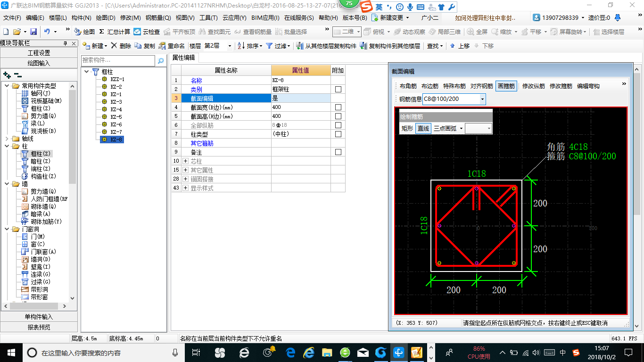
Task: Click the undo arrow icon
Action: pos(47,32)
